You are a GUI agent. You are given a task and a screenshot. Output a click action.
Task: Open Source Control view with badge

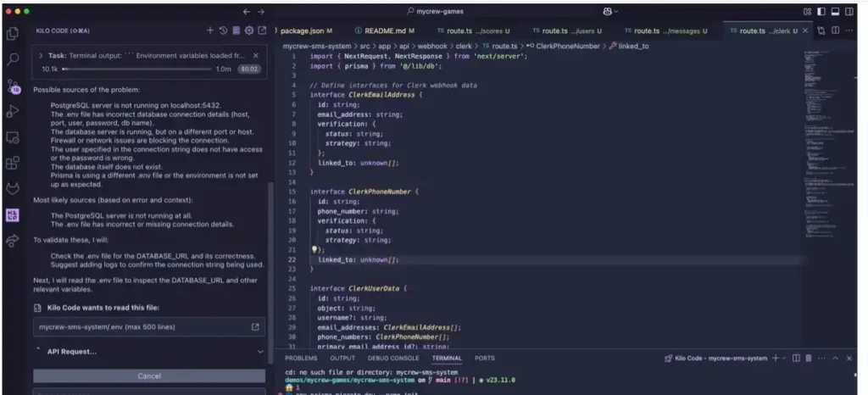pyautogui.click(x=13, y=86)
